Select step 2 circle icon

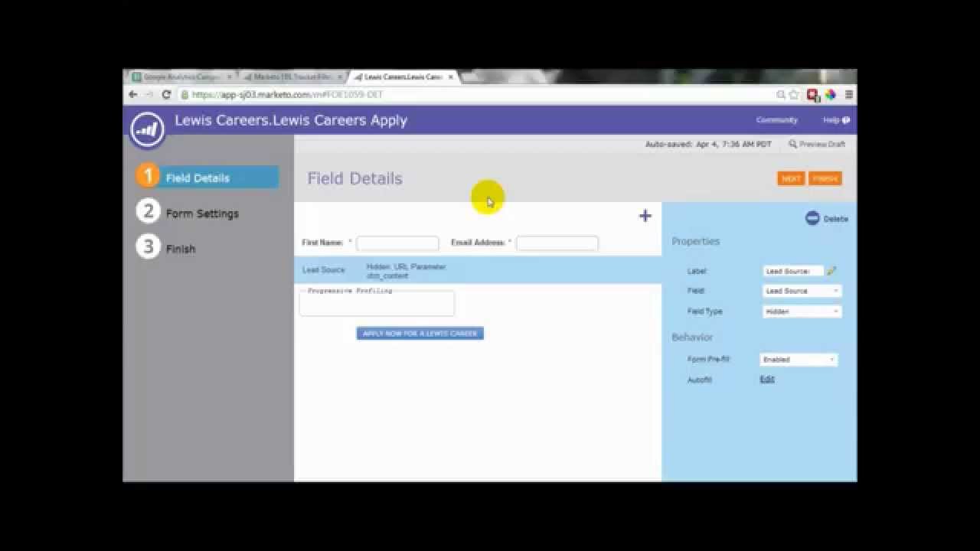coord(148,211)
